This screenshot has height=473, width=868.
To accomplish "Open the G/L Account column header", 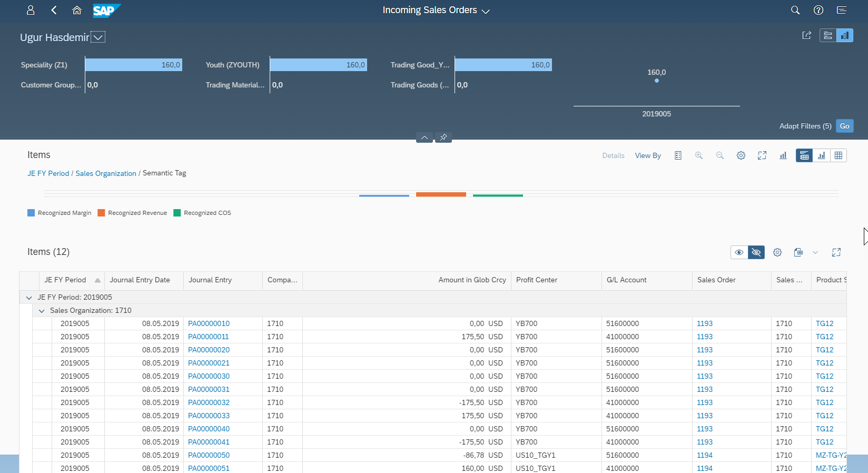I will click(x=647, y=280).
